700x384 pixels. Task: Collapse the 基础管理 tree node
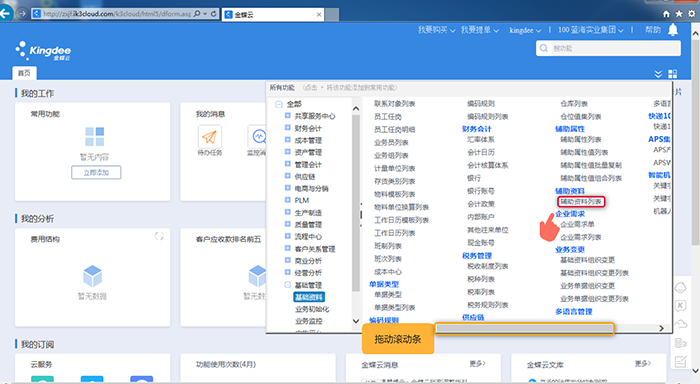(x=288, y=284)
